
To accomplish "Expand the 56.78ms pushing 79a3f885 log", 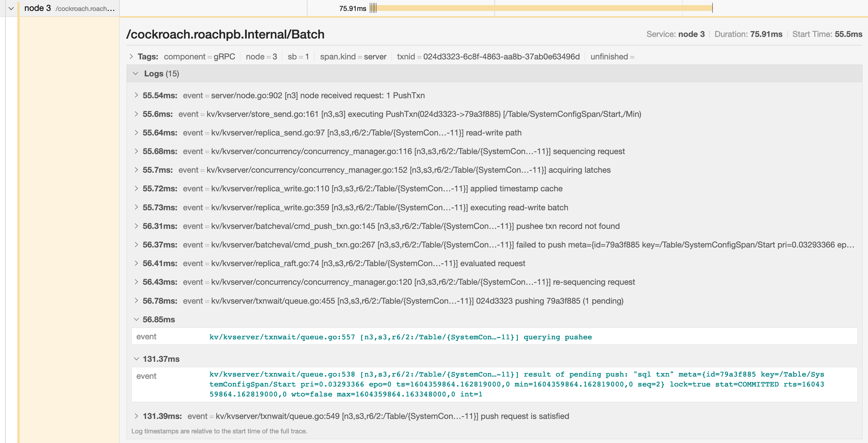I will tap(136, 300).
